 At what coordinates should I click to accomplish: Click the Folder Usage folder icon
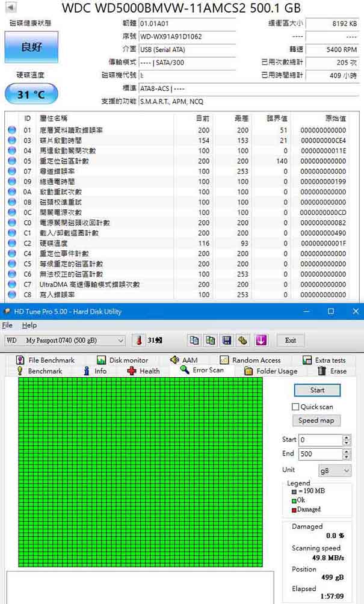249,371
